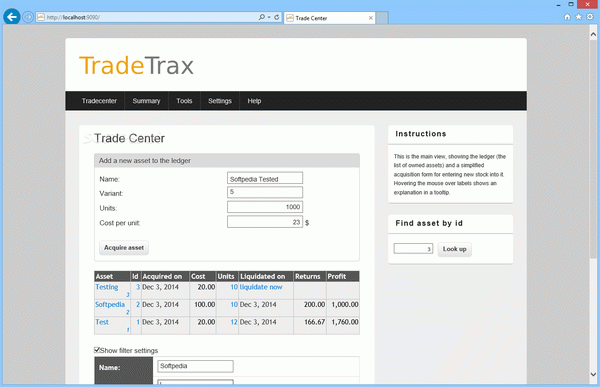Close the Trade Center browser tab
600x387 pixels.
pos(370,18)
